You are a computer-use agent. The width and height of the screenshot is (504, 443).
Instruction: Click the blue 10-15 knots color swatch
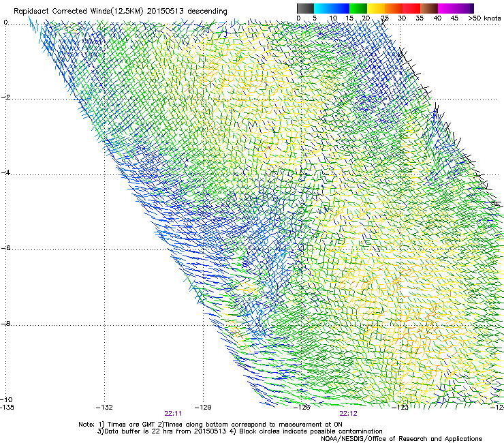(341, 8)
